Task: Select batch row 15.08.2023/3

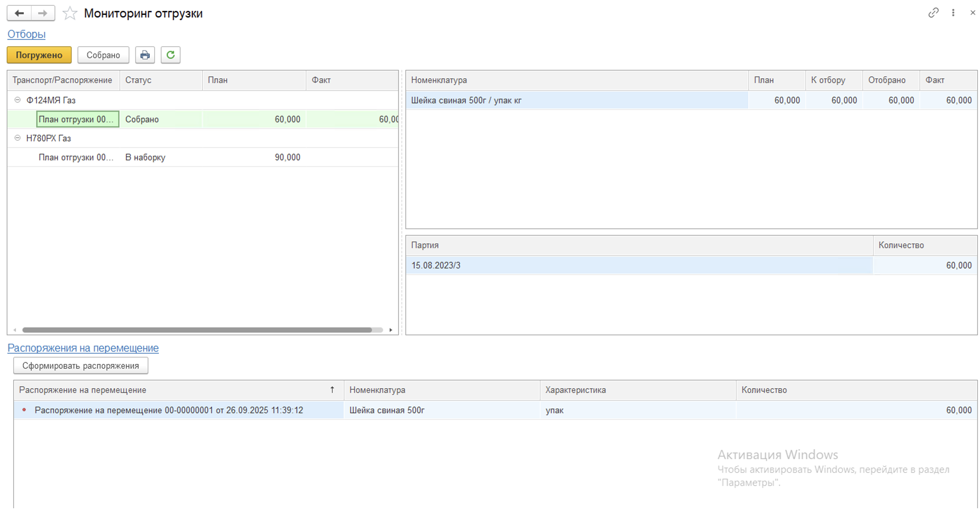Action: point(436,265)
